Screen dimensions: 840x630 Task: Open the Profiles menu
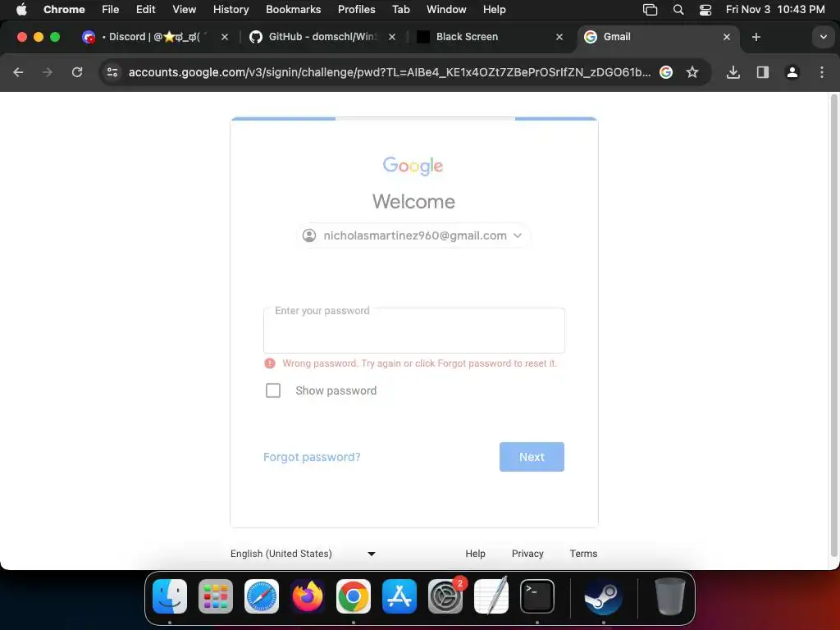(356, 9)
